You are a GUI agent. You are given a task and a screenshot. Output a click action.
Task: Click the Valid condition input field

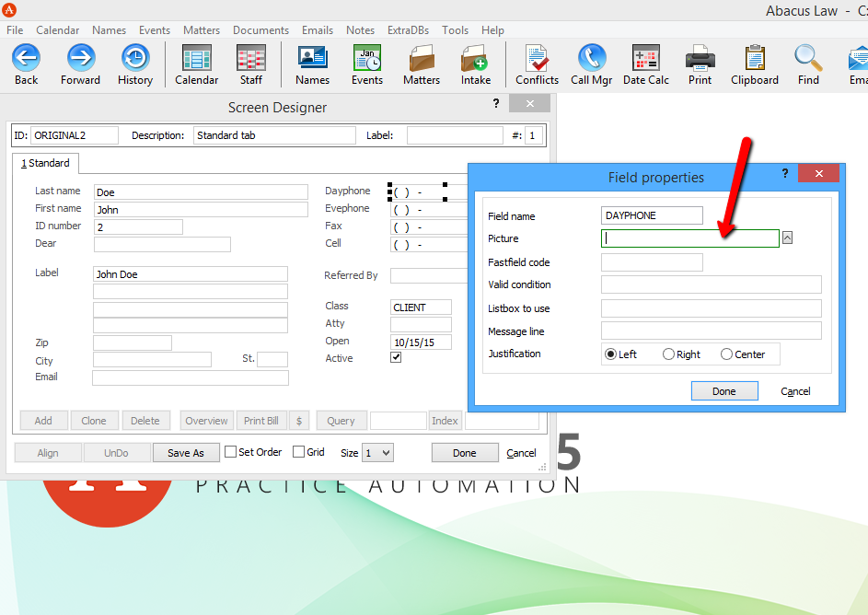(x=711, y=284)
